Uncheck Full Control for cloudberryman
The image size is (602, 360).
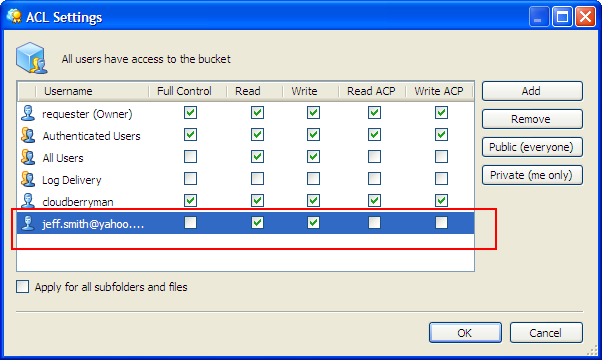click(x=190, y=200)
